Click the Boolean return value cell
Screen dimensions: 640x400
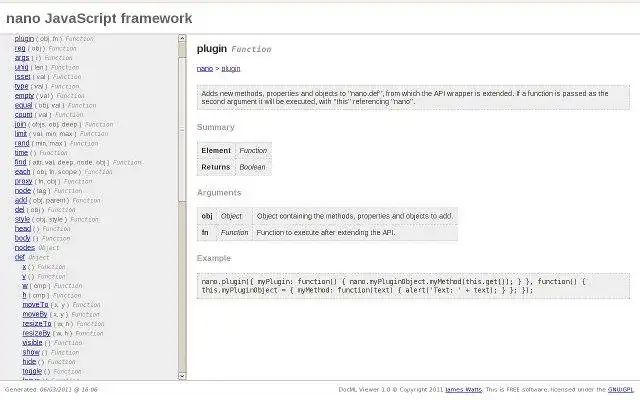pyautogui.click(x=253, y=167)
